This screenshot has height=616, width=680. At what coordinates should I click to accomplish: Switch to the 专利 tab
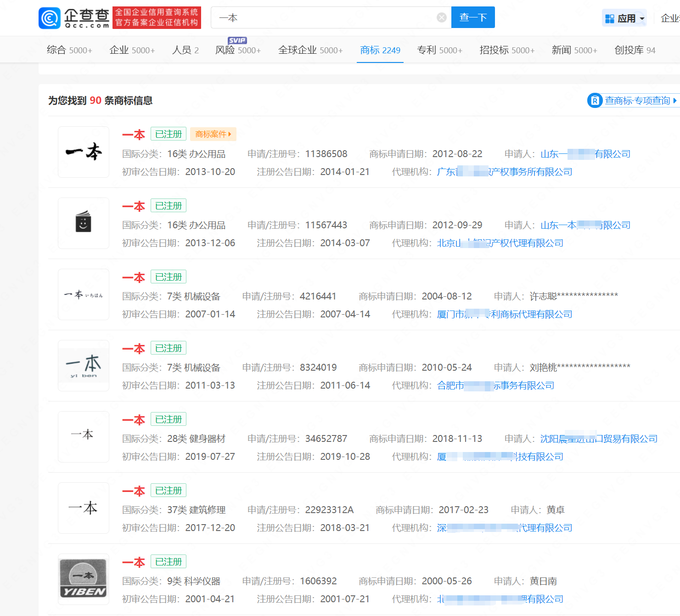439,50
